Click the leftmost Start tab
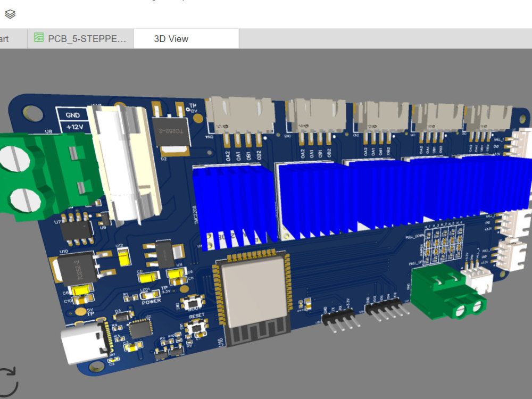 click(5, 38)
